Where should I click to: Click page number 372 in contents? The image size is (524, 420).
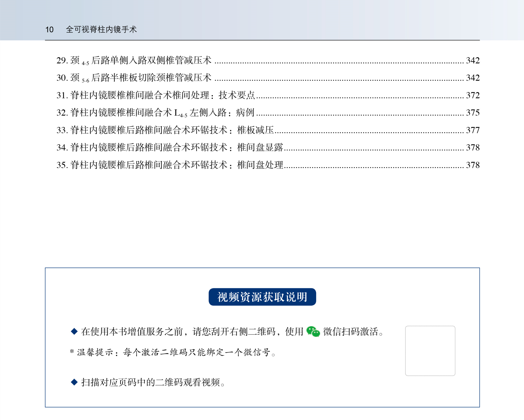(473, 95)
